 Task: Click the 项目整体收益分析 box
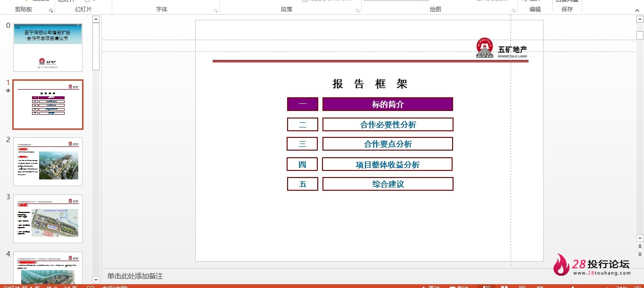tap(387, 164)
